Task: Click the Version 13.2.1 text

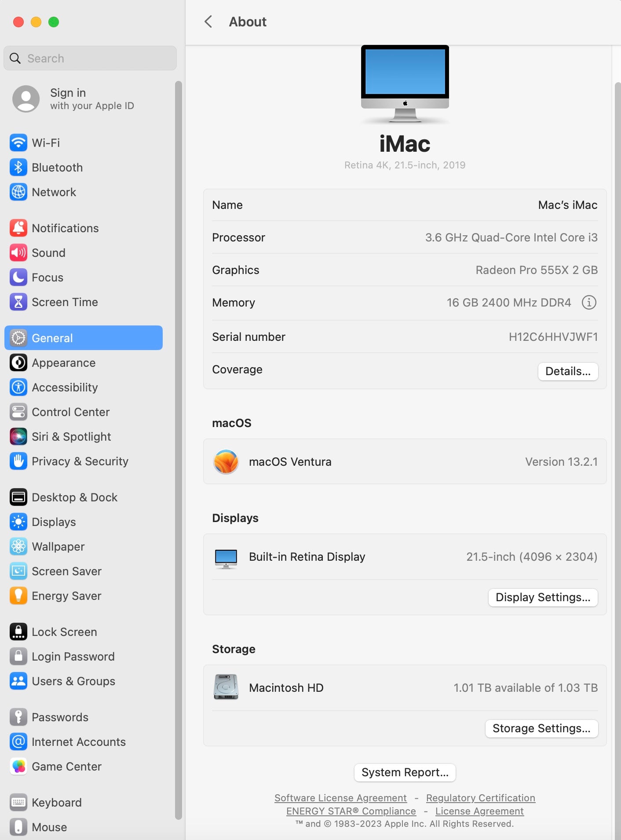Action: (x=561, y=462)
